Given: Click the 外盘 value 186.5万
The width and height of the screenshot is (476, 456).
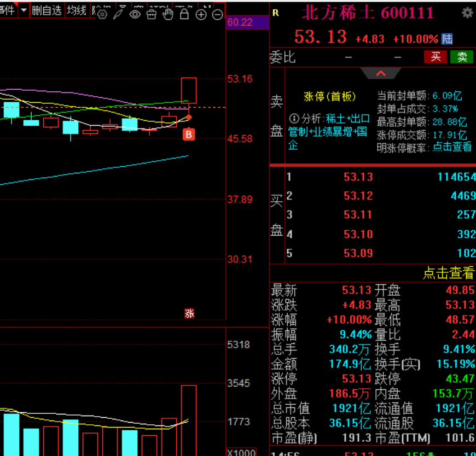Looking at the screenshot, I should 350,394.
